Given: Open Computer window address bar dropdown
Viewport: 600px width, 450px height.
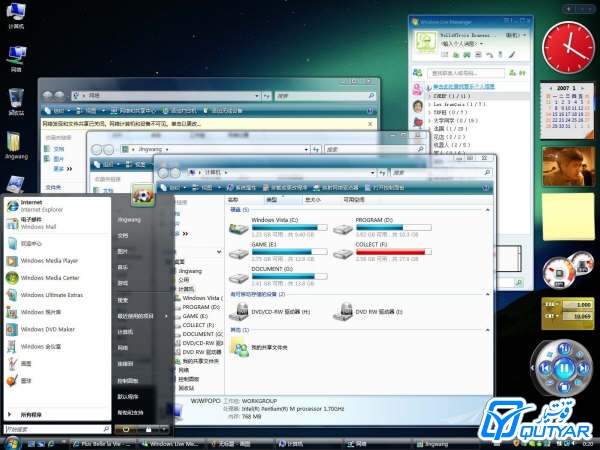Looking at the screenshot, I should pos(372,173).
